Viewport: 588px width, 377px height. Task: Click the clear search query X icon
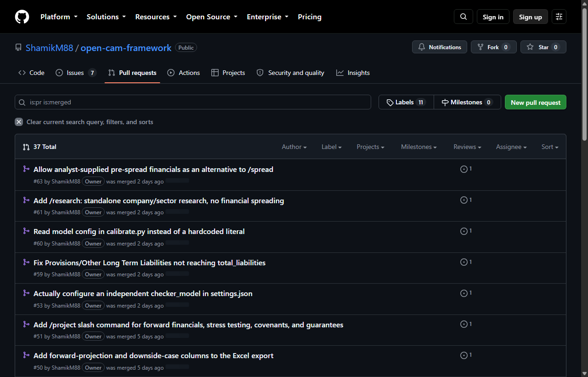coord(19,122)
